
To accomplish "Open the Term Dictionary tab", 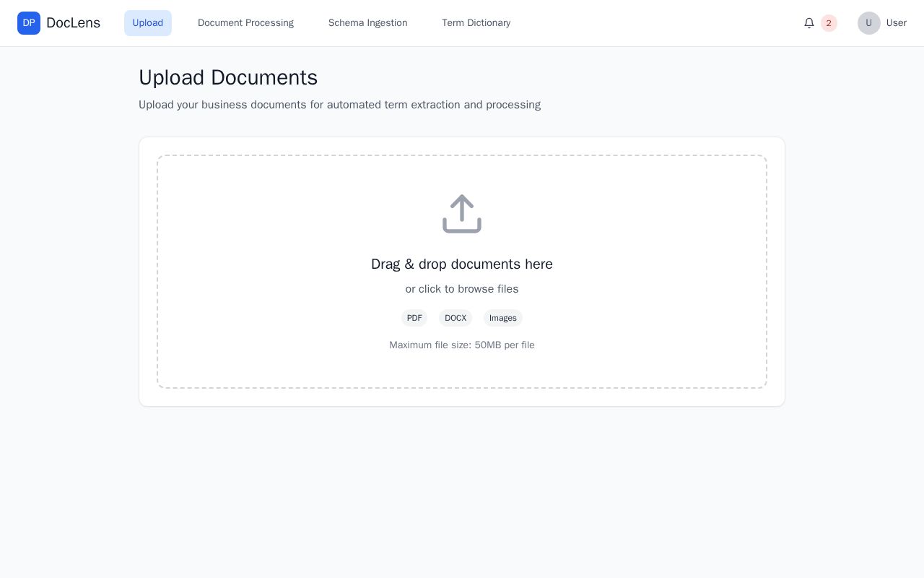I will point(476,23).
